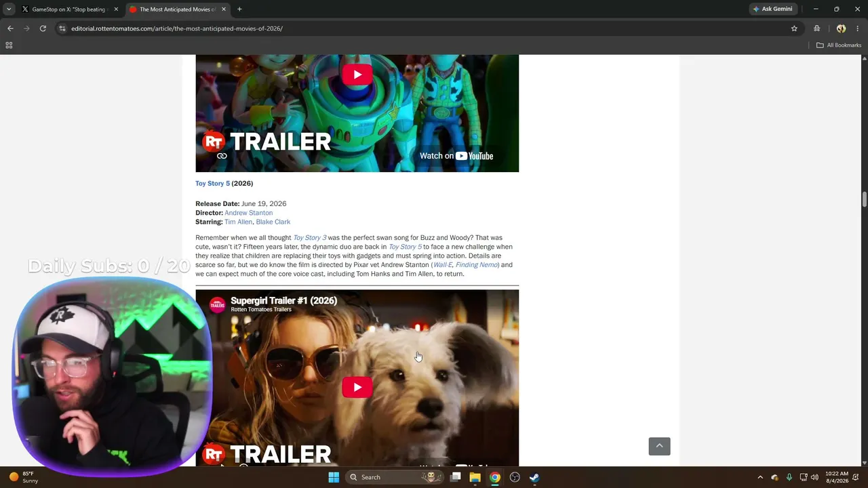Open the All Bookmarks folder
Screen dimensions: 868x488
[839, 45]
